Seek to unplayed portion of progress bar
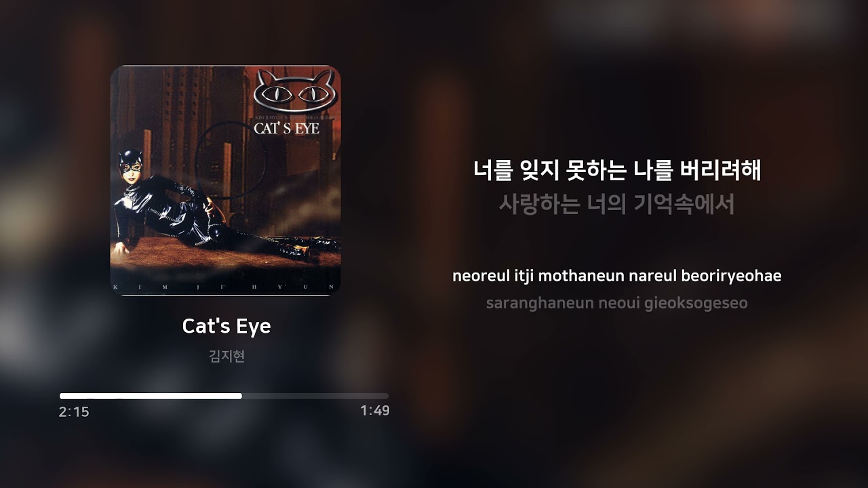 (315, 396)
